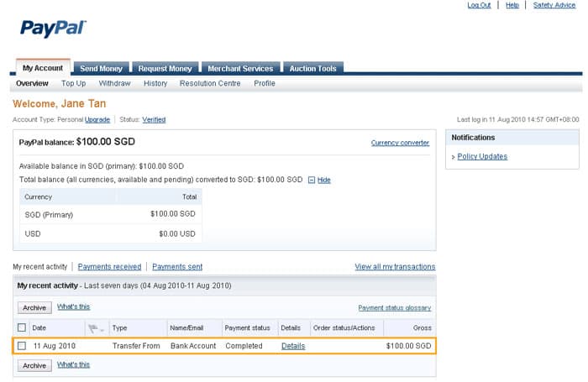This screenshot has height=382, width=588.
Task: Select the 11 Aug 2010 transaction checkbox
Action: 22,346
